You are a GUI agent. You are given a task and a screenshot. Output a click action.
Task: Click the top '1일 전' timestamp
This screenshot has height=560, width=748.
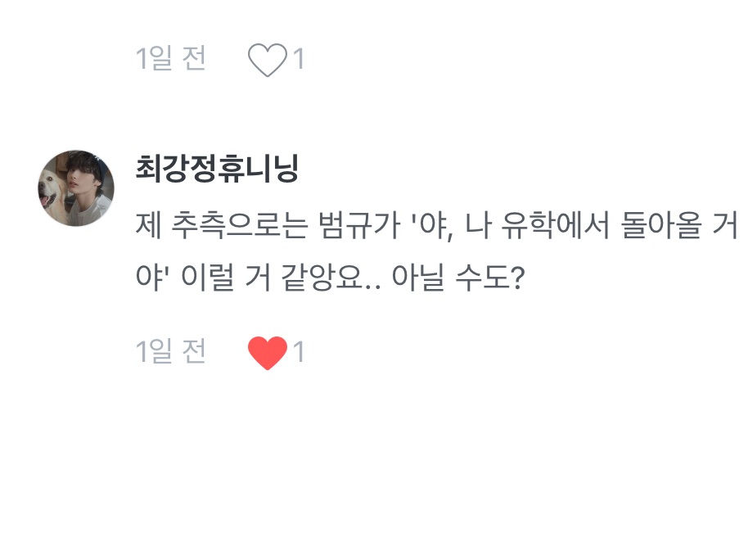pos(171,59)
